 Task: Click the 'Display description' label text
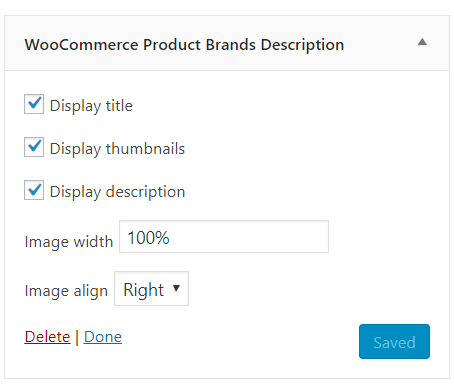point(117,192)
